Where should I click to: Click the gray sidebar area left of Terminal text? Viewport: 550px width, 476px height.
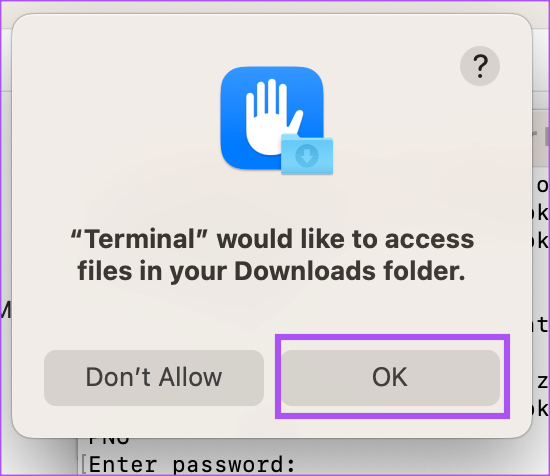click(x=39, y=458)
